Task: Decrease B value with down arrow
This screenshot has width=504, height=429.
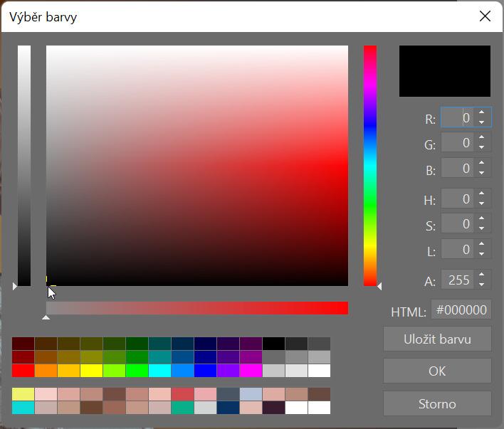Action: point(481,173)
